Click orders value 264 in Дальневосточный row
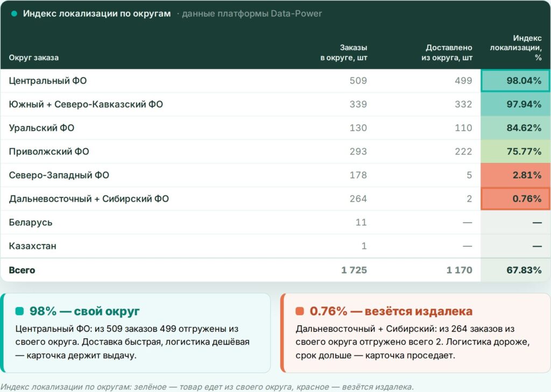This screenshot has height=392, width=551. (358, 198)
